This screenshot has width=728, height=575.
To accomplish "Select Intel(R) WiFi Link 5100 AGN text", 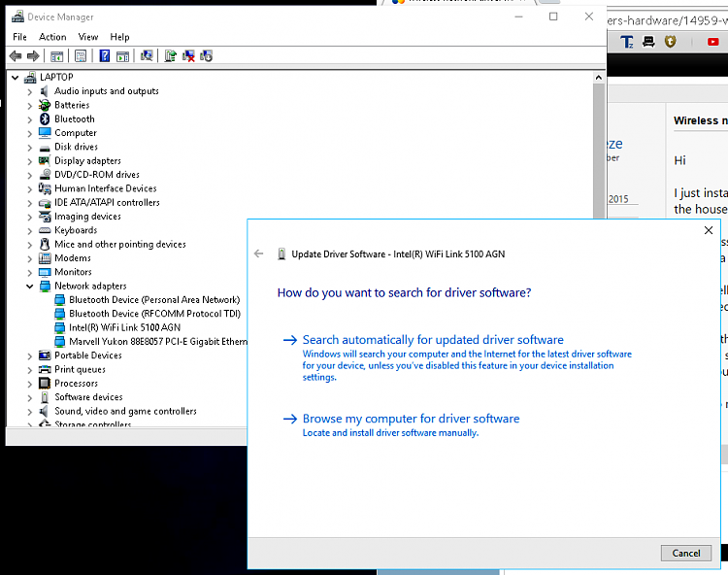I will point(124,327).
